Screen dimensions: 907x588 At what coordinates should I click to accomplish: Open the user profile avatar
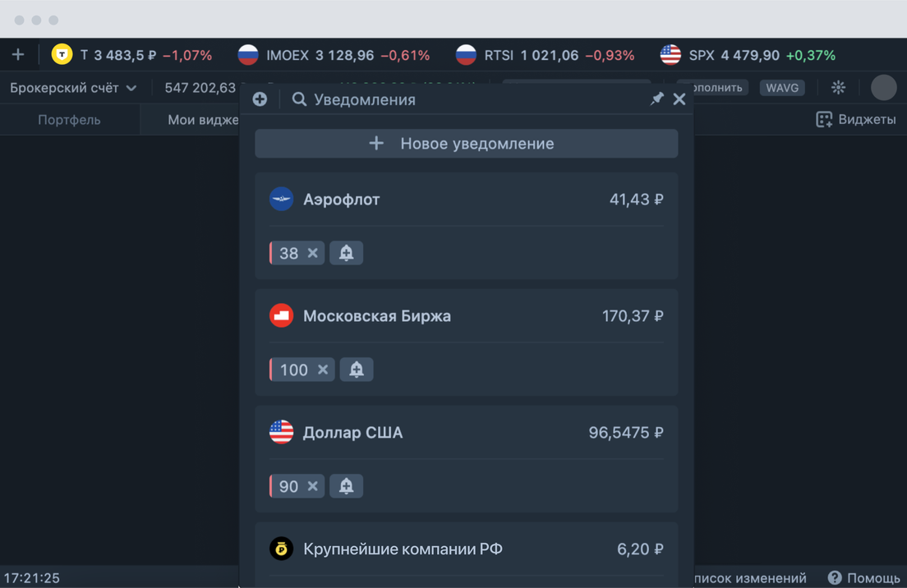pyautogui.click(x=883, y=87)
